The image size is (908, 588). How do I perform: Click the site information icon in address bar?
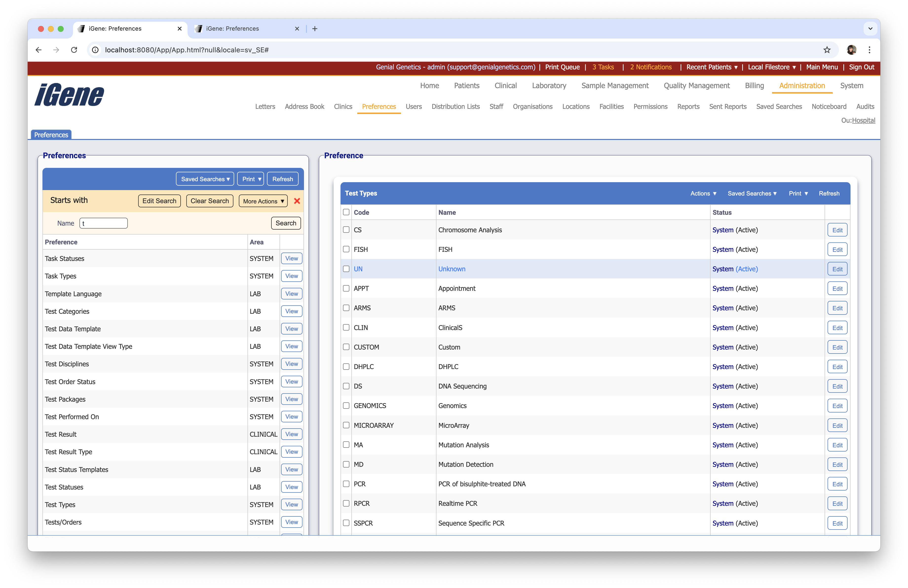coord(95,50)
